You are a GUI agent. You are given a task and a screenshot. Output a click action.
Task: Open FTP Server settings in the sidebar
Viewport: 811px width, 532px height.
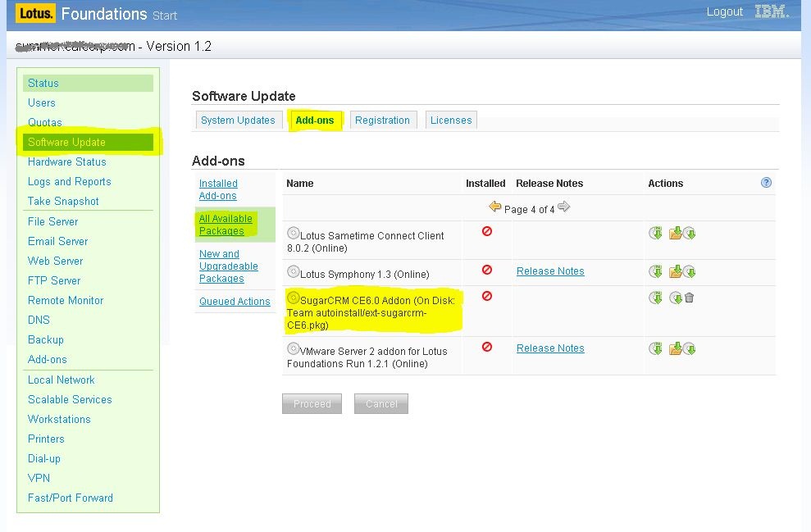click(x=54, y=280)
